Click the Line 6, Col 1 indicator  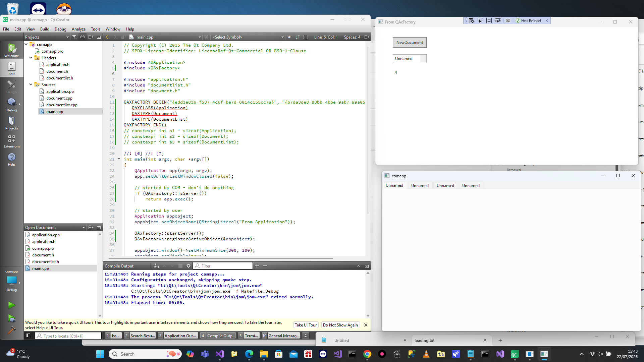[x=326, y=37]
